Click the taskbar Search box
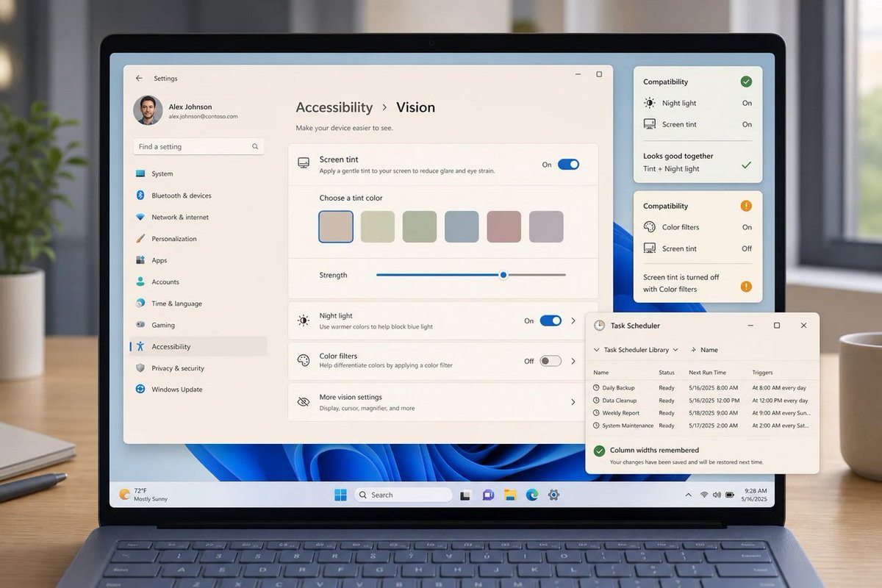 (x=403, y=495)
